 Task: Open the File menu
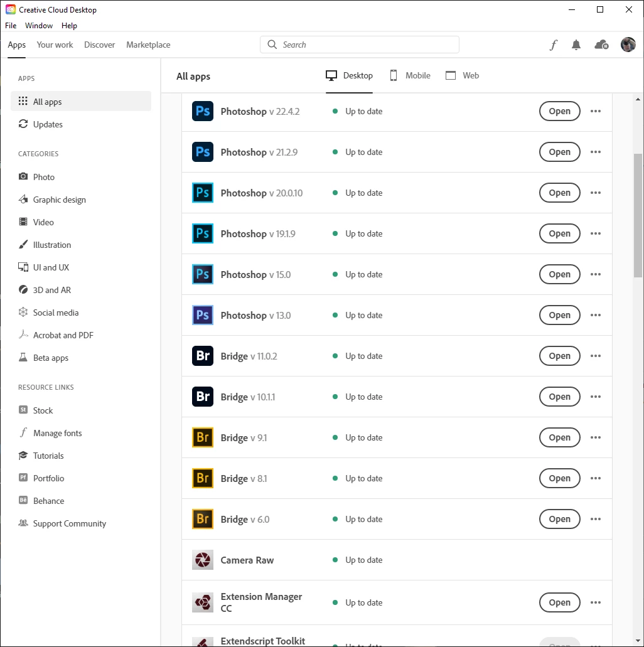pos(11,26)
